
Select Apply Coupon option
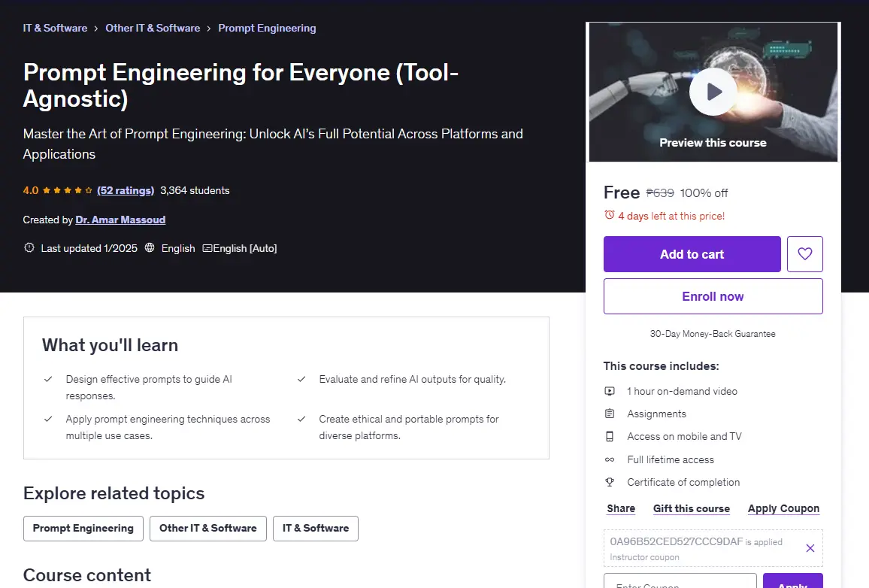coord(783,508)
